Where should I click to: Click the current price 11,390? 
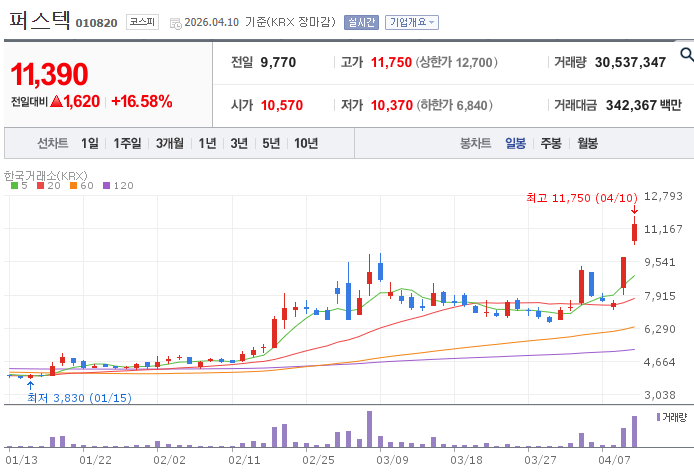(49, 74)
